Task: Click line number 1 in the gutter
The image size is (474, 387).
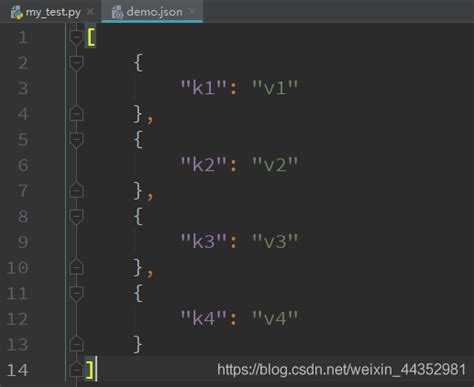Action: [x=23, y=37]
